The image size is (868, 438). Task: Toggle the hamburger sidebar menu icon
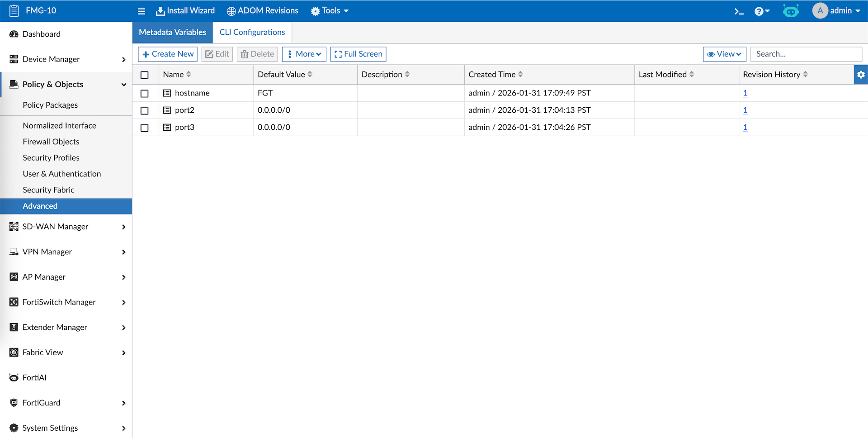click(142, 11)
